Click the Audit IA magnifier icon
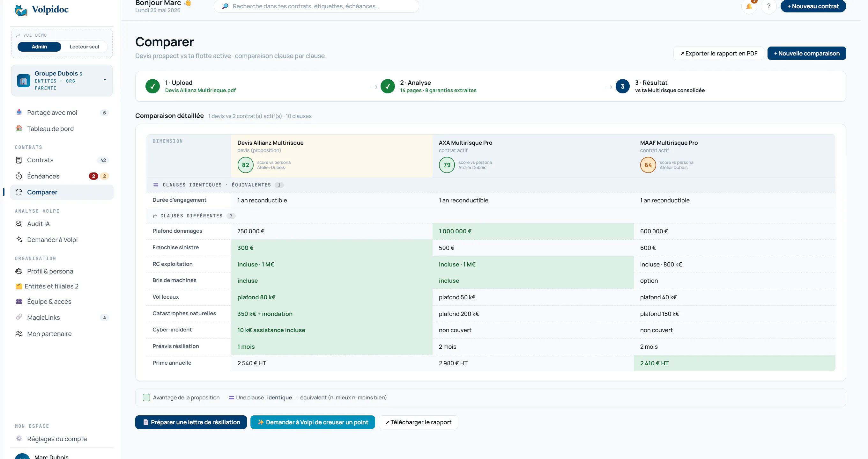 tap(19, 224)
